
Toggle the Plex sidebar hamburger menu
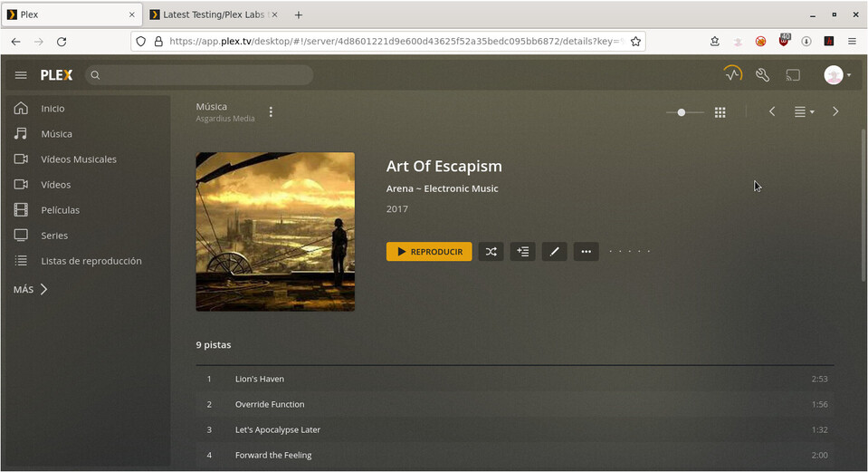21,75
